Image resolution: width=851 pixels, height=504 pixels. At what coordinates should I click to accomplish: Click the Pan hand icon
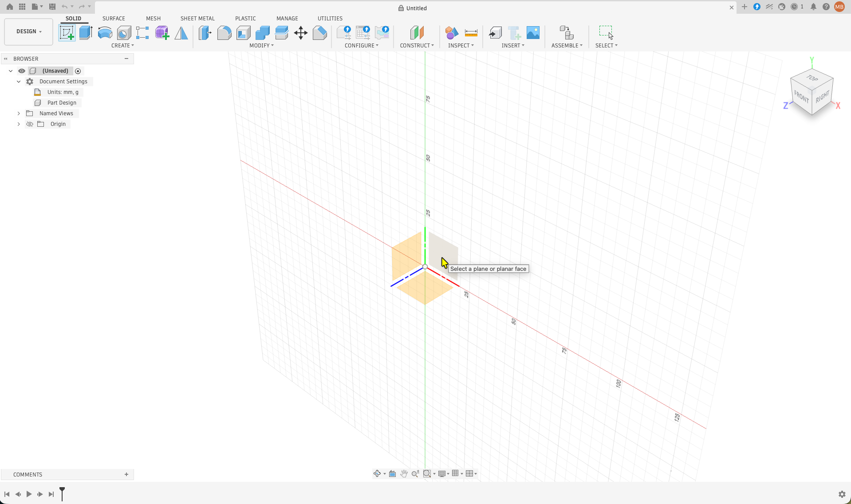pos(404,473)
